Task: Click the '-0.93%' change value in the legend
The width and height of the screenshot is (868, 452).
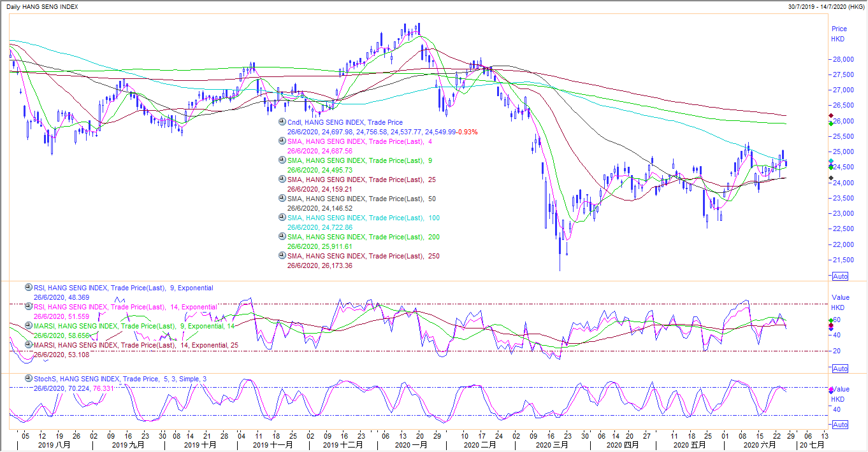Action: [467, 132]
